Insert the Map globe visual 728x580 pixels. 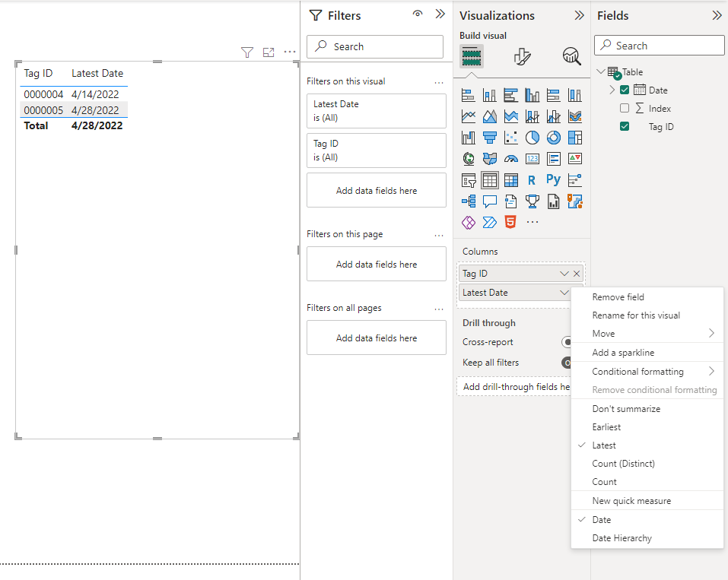click(x=468, y=159)
